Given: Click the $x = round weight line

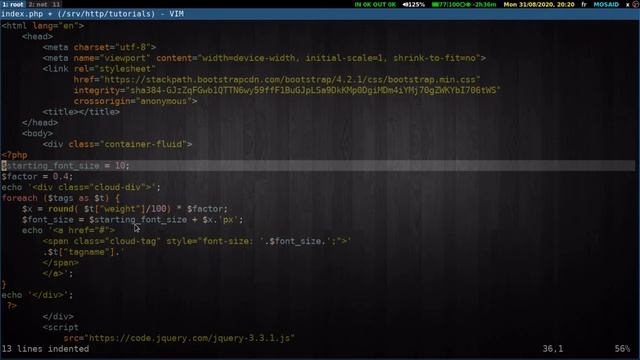Looking at the screenshot, I should [x=125, y=209].
